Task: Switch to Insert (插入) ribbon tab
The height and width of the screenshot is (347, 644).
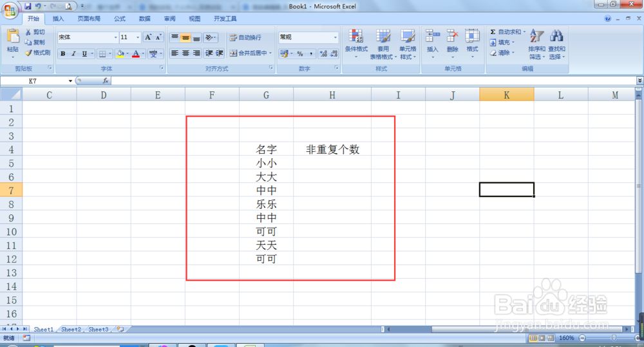Action: click(59, 19)
